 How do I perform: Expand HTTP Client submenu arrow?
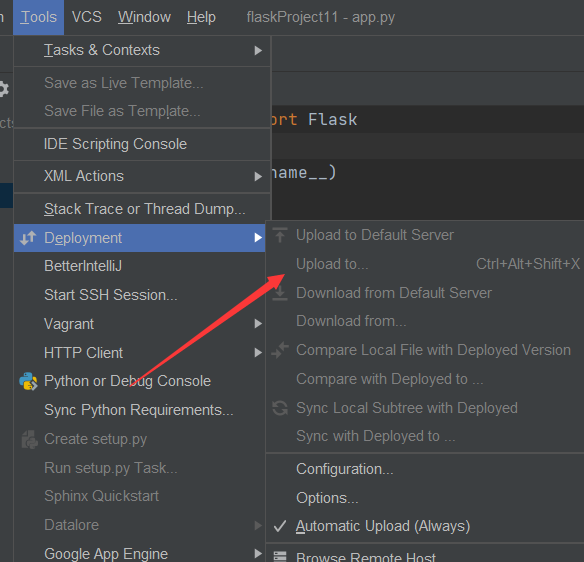[258, 352]
